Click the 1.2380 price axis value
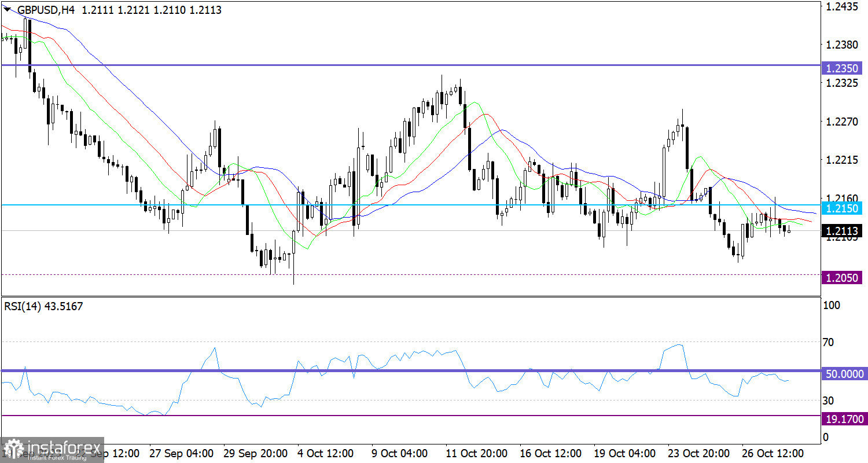The image size is (868, 463). tap(841, 45)
